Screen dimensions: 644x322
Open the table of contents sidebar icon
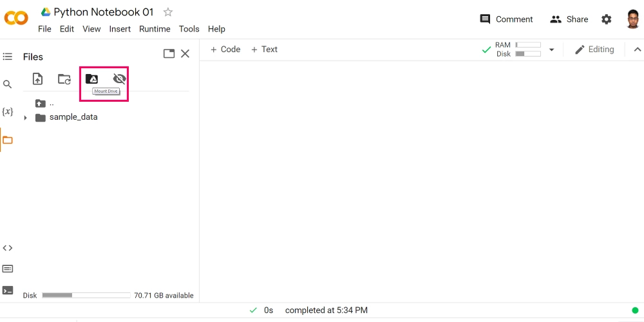point(8,57)
